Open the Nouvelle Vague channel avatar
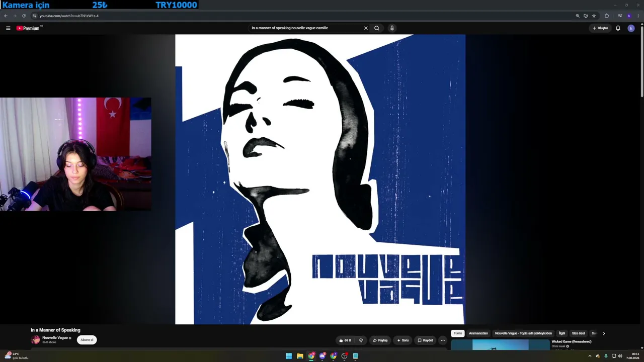 coord(35,340)
